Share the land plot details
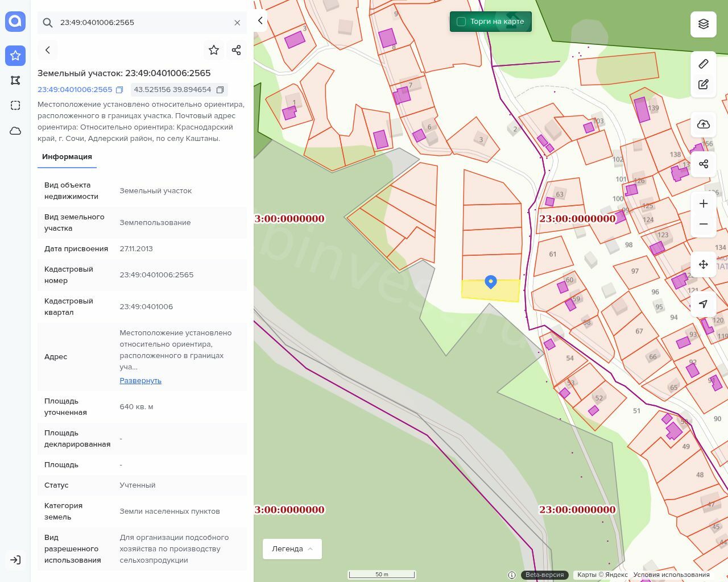 click(237, 50)
